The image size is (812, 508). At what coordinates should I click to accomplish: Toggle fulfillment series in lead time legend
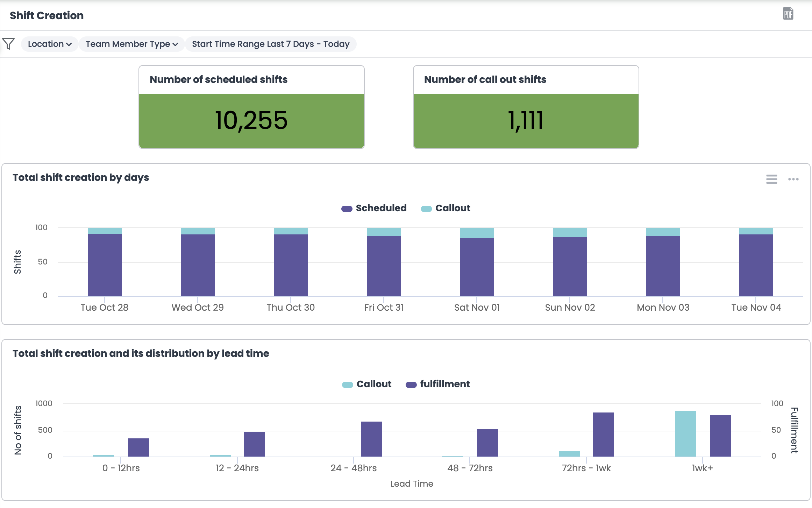444,384
